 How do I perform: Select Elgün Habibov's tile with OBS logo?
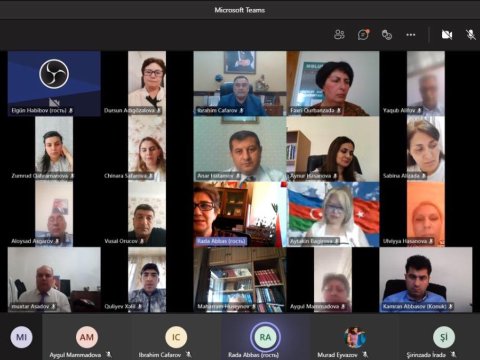(x=54, y=83)
